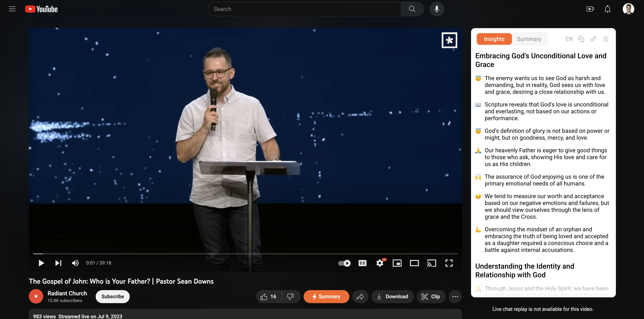Screen dimensions: 644x319
Task: Play the video
Action: [41, 263]
